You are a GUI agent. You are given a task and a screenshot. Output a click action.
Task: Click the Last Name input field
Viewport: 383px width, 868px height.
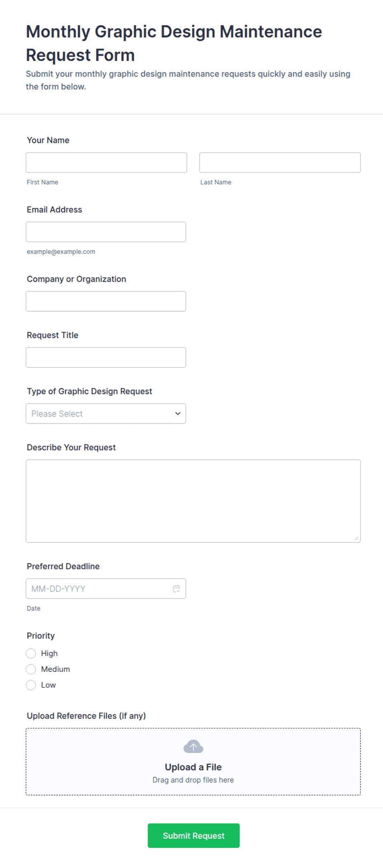(x=280, y=163)
